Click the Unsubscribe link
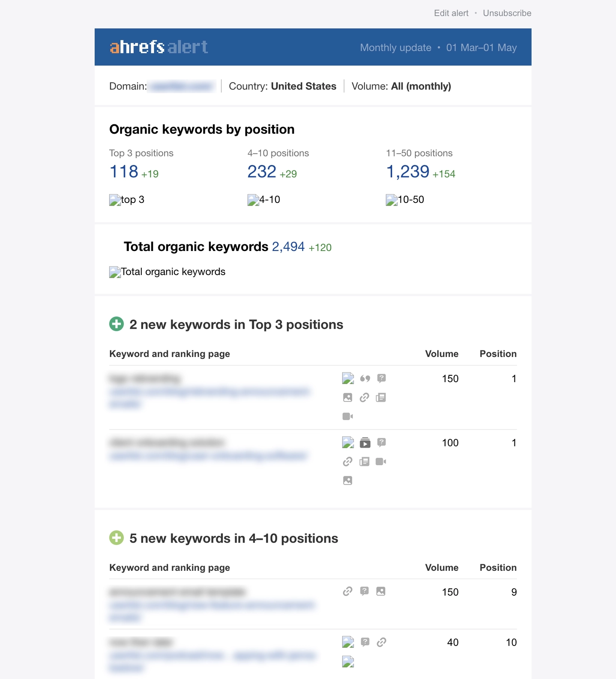Viewport: 616px width, 679px height. coord(507,13)
